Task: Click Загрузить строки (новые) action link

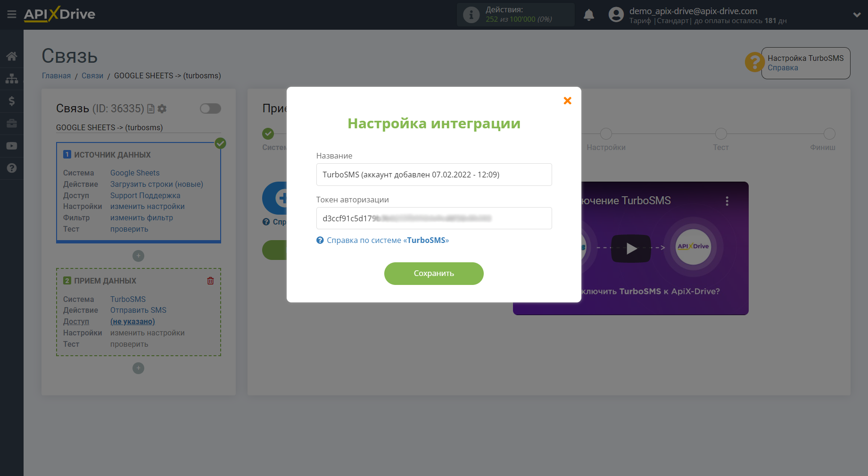Action: 157,184
